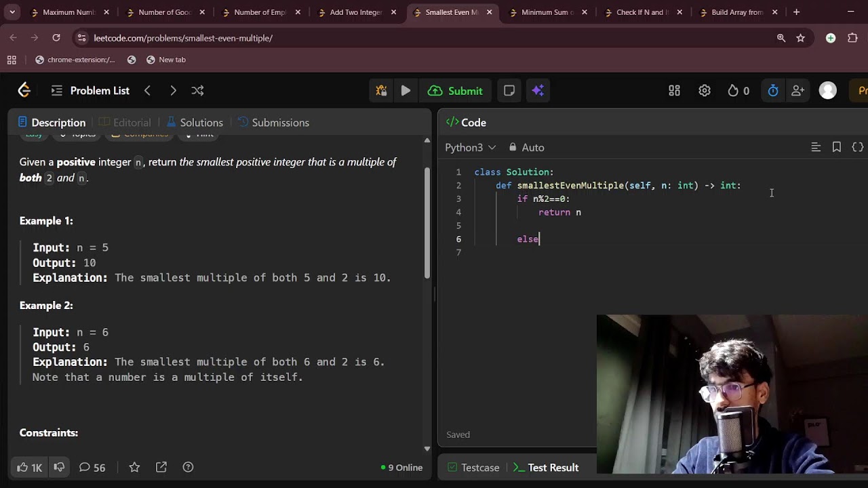Image resolution: width=868 pixels, height=488 pixels.
Task: Click the debug icon beside Run
Action: point(381,91)
